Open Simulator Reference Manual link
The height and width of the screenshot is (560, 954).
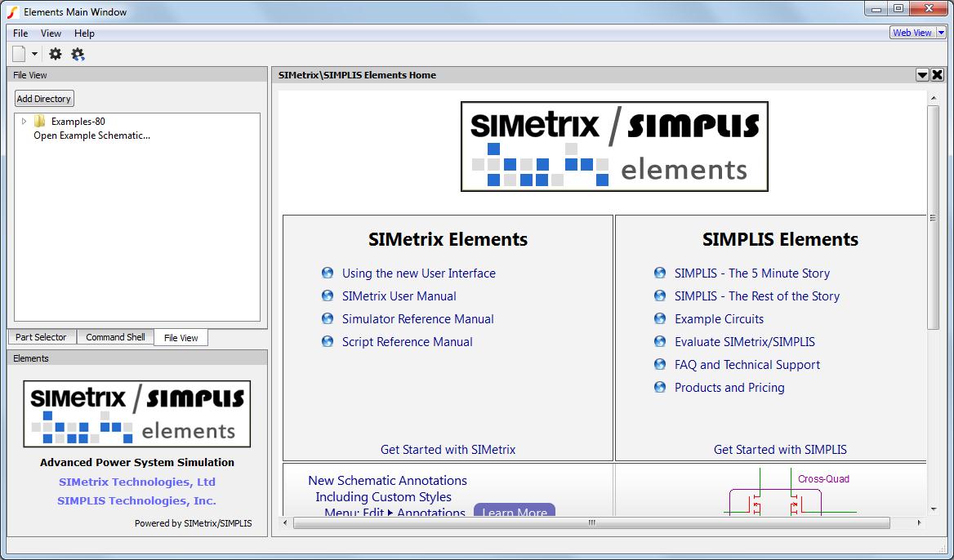point(418,318)
